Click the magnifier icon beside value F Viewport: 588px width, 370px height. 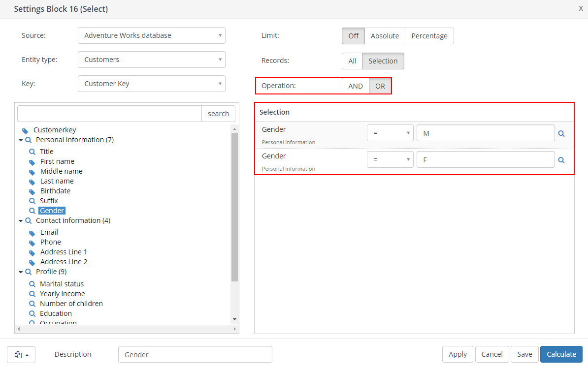coord(561,160)
